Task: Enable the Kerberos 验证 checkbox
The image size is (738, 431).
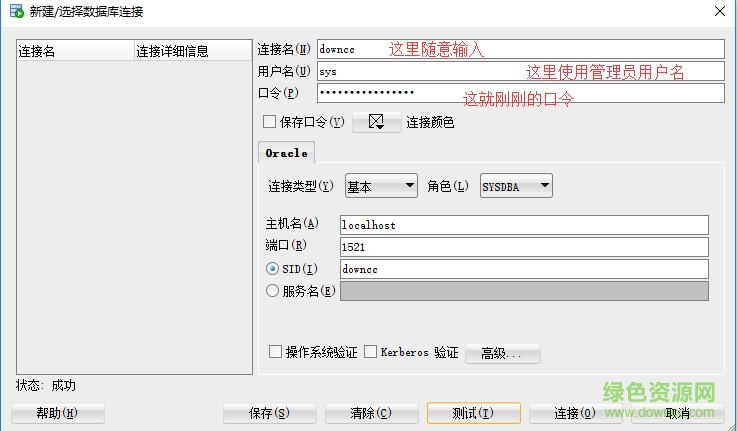Action: (x=370, y=351)
